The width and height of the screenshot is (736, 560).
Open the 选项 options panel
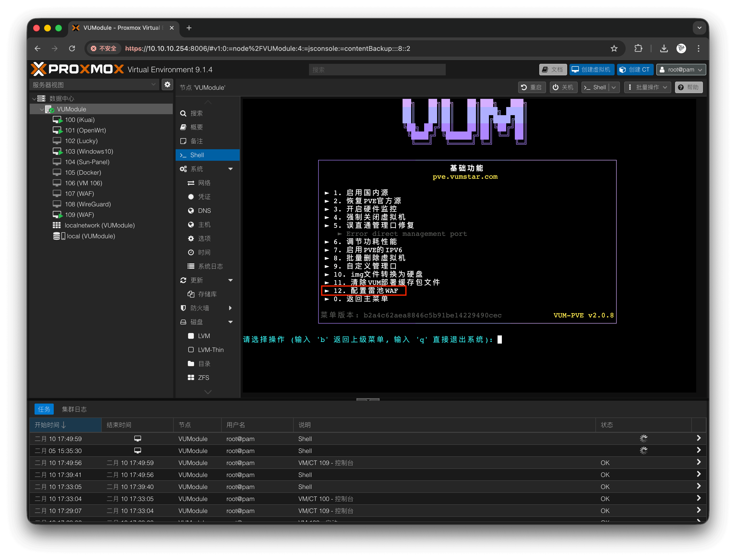coord(204,238)
